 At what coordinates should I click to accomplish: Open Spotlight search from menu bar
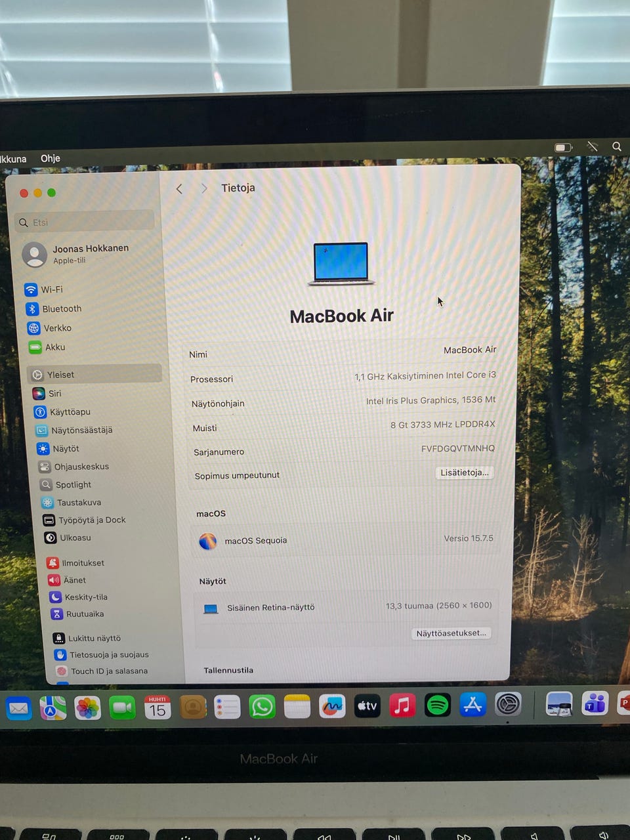point(617,146)
